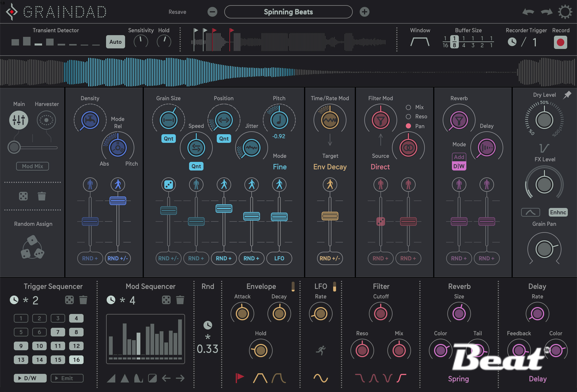
Task: Select the Reso radio option
Action: pyautogui.click(x=408, y=116)
